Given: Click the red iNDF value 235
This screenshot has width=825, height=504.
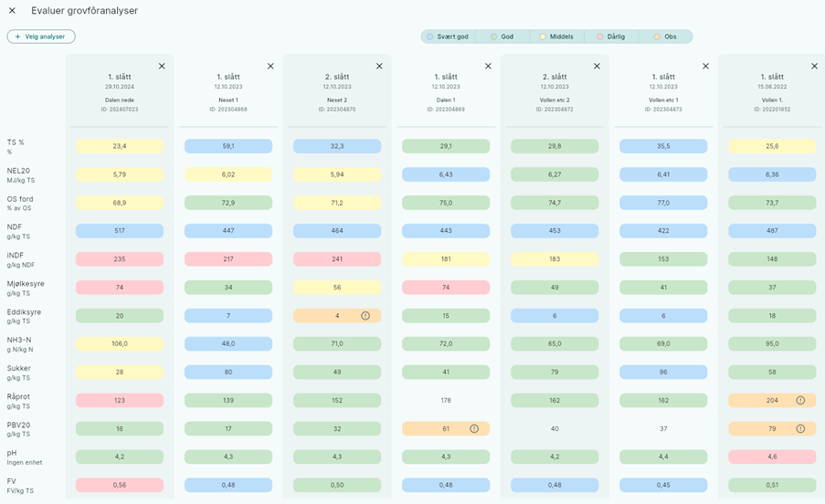Looking at the screenshot, I should pos(120,259).
